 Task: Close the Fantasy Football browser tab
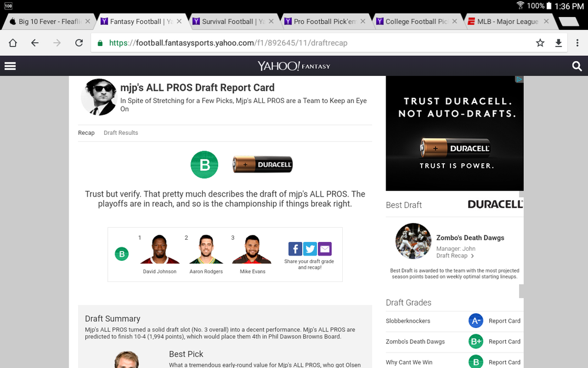coord(179,21)
